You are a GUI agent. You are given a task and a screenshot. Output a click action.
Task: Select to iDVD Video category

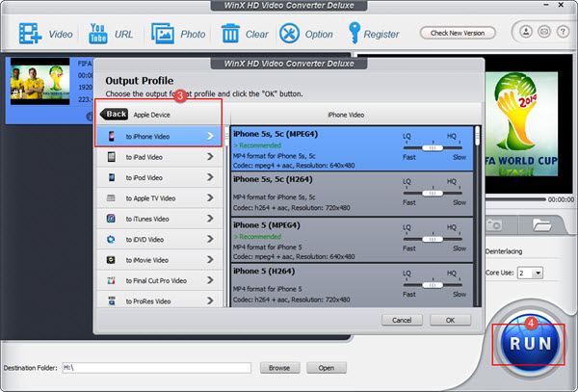click(160, 240)
